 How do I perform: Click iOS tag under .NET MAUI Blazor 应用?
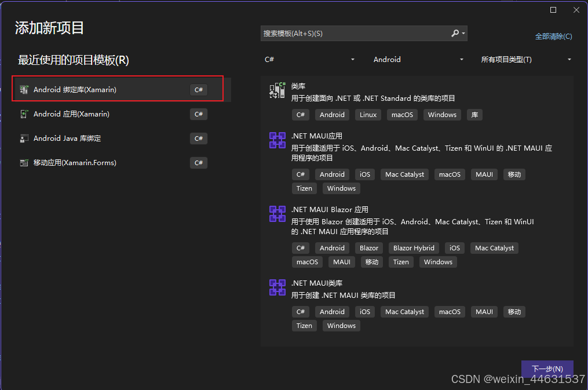coord(455,248)
